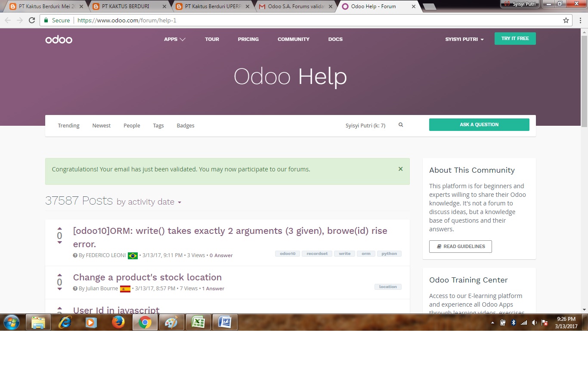Click the green Secure padlock indicator
Image resolution: width=588 pixels, height=379 pixels.
57,20
